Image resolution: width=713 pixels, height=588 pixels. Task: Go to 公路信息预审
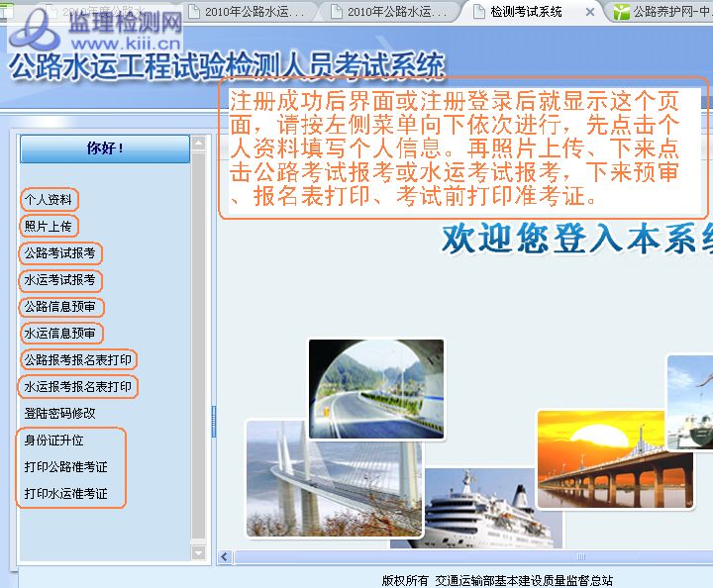click(x=59, y=307)
